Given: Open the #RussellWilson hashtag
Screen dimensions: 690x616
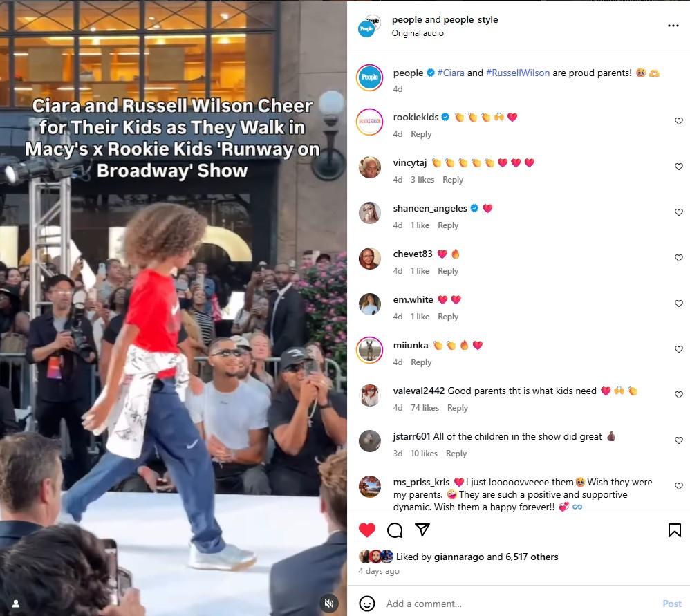Looking at the screenshot, I should (517, 73).
